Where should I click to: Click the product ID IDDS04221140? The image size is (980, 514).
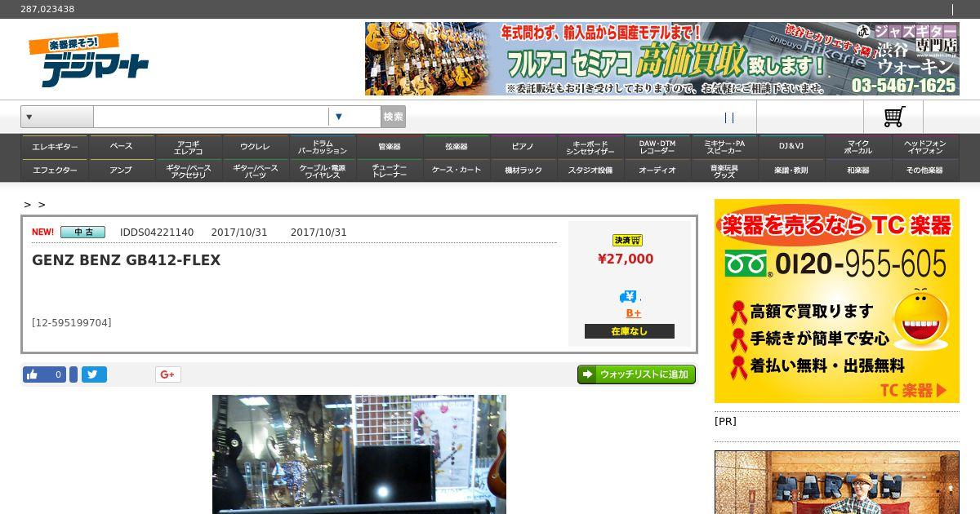click(x=157, y=233)
